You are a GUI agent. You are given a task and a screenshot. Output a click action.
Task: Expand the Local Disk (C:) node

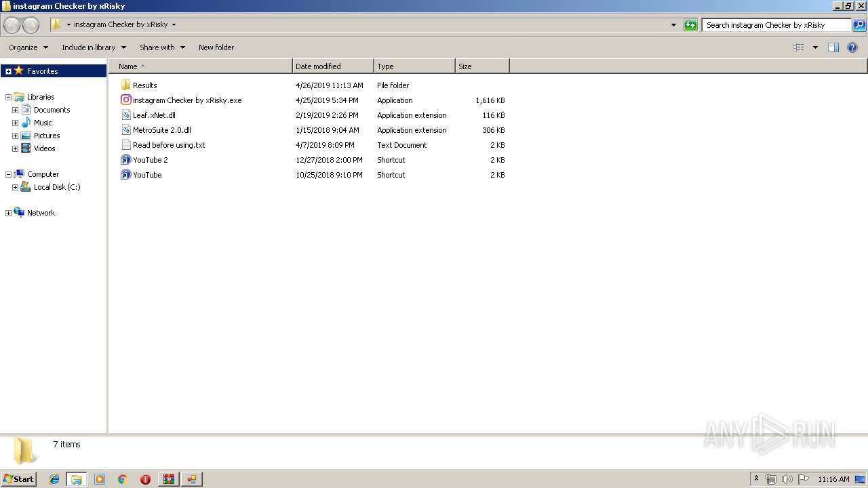(15, 187)
